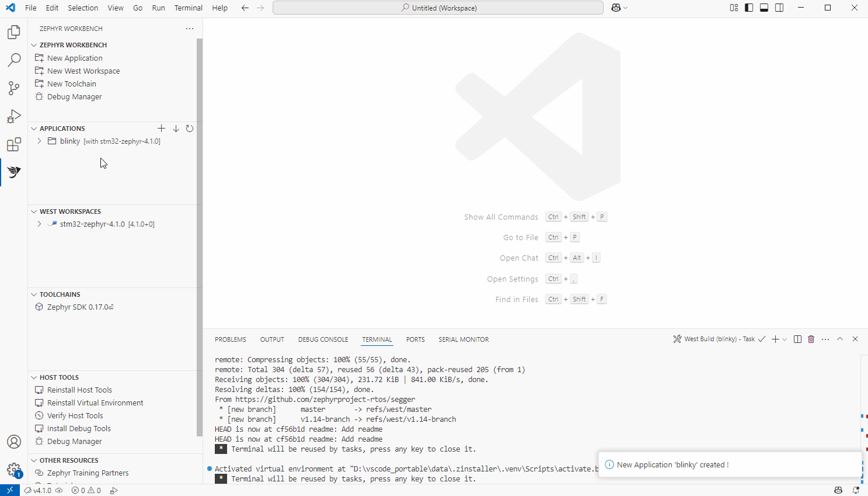
Task: Kill the terminal with trash icon
Action: point(811,339)
